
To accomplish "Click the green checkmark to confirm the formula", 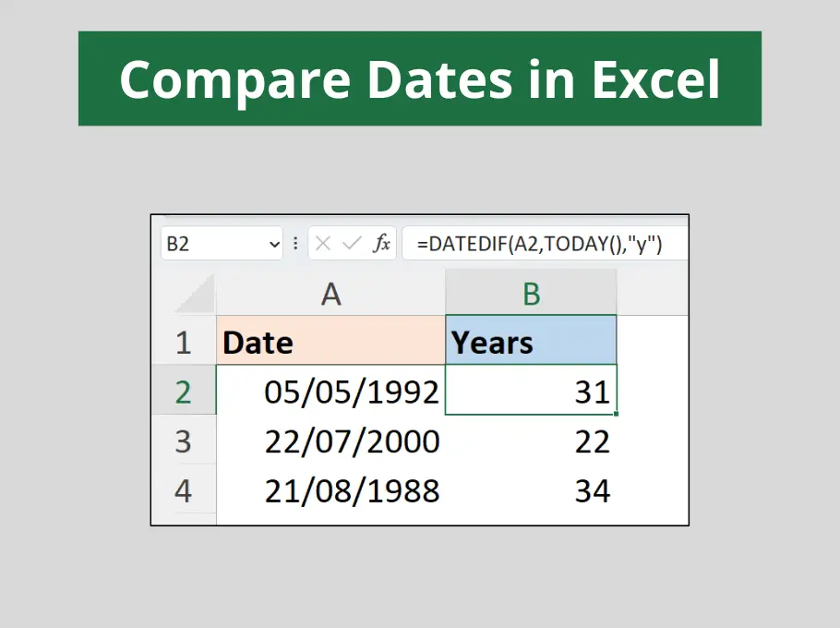I will (x=349, y=243).
